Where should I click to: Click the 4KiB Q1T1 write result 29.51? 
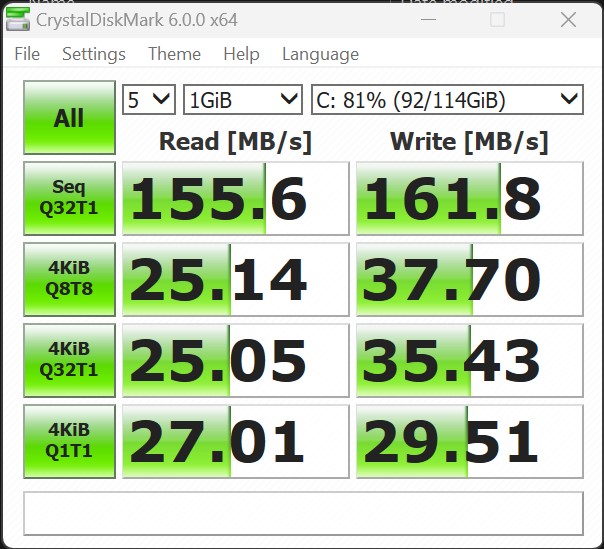(470, 442)
